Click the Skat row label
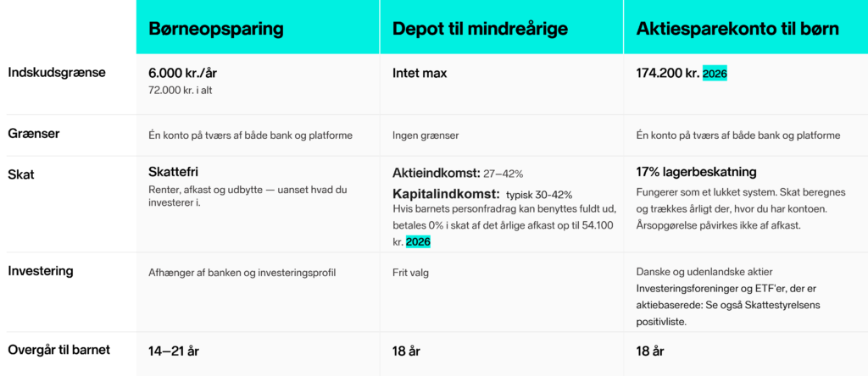The height and width of the screenshot is (376, 868). click(20, 174)
